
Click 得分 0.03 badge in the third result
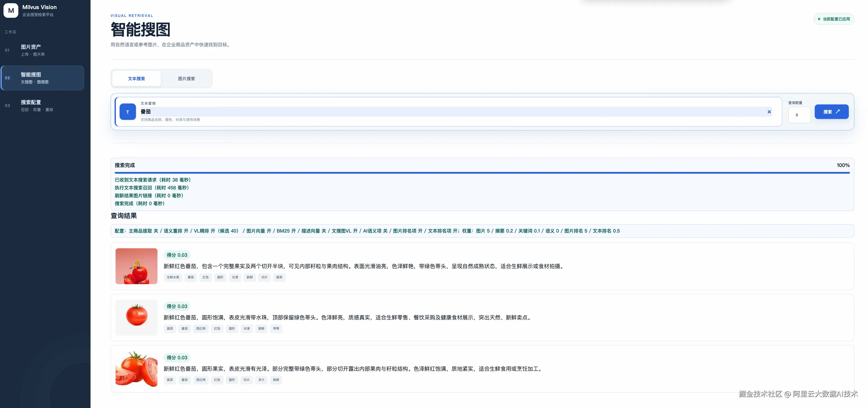click(177, 358)
